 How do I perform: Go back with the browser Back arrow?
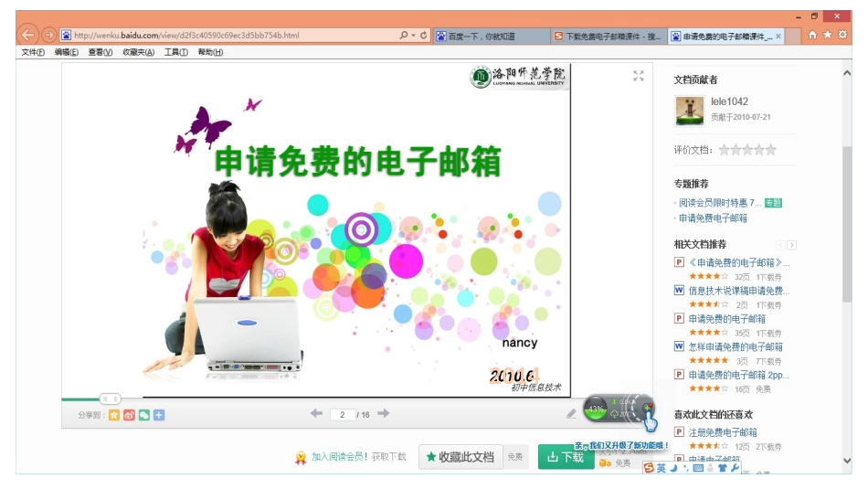(27, 35)
